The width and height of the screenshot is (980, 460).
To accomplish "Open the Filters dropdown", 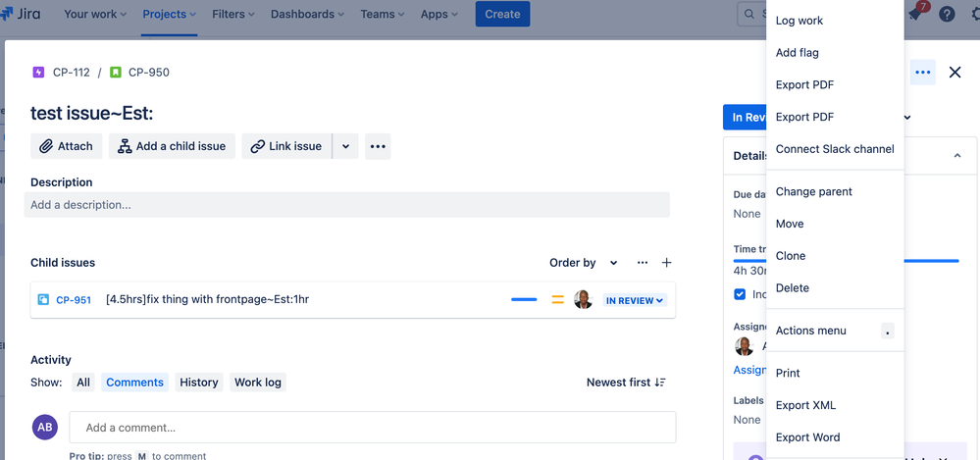I will pos(233,14).
